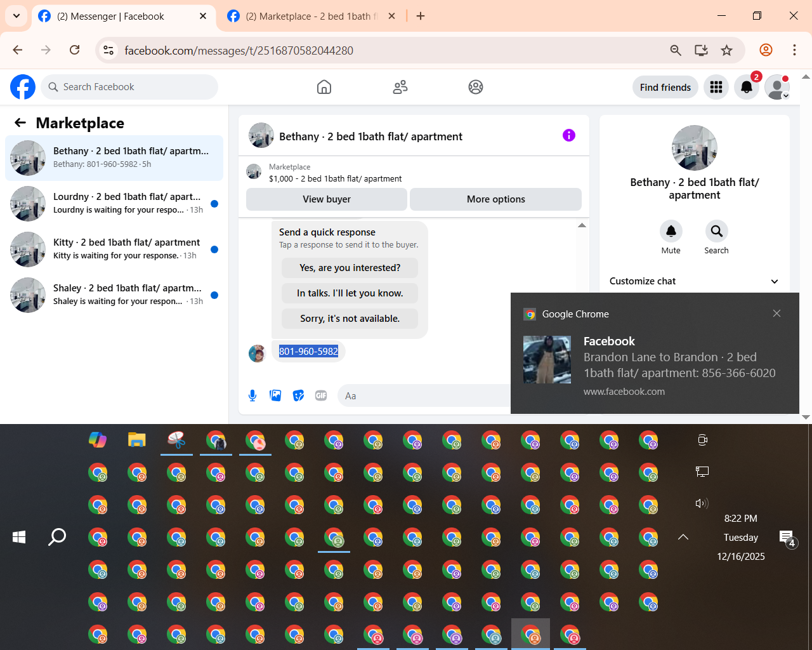Send quick response 'Yes, are you interested?'

pos(350,268)
